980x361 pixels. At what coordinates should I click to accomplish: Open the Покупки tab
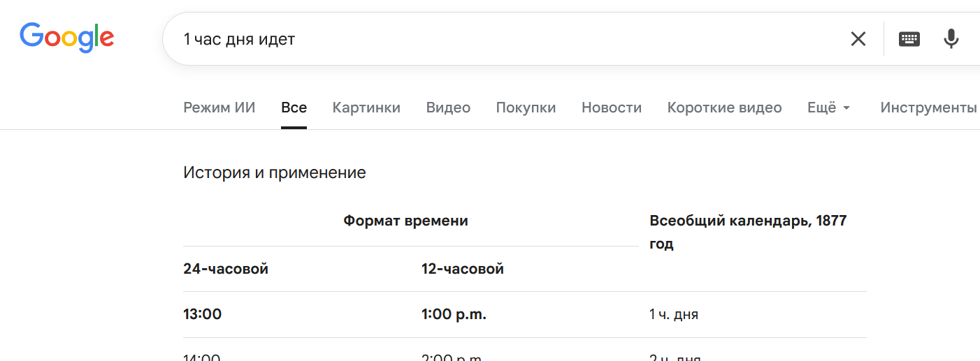[x=526, y=108]
